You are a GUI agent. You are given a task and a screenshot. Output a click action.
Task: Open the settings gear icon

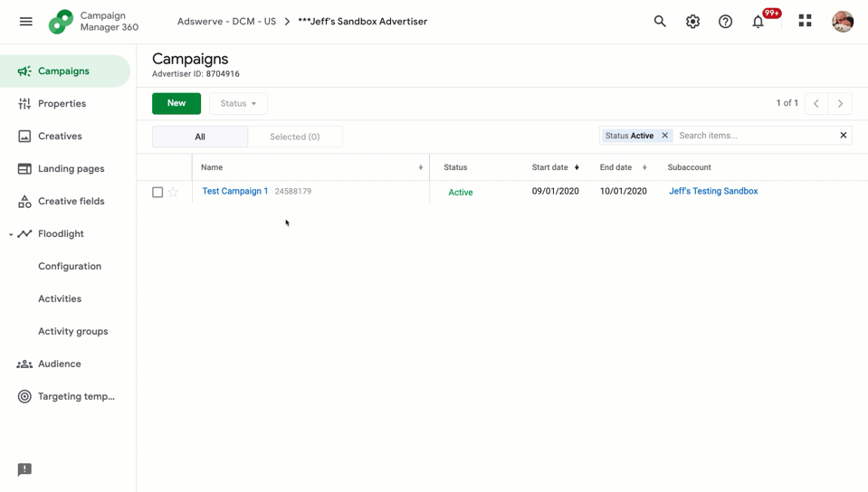692,22
